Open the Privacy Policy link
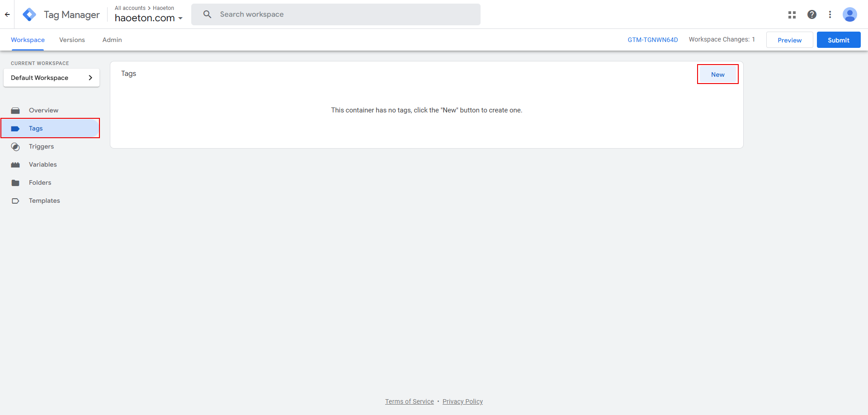This screenshot has height=415, width=868. (462, 401)
